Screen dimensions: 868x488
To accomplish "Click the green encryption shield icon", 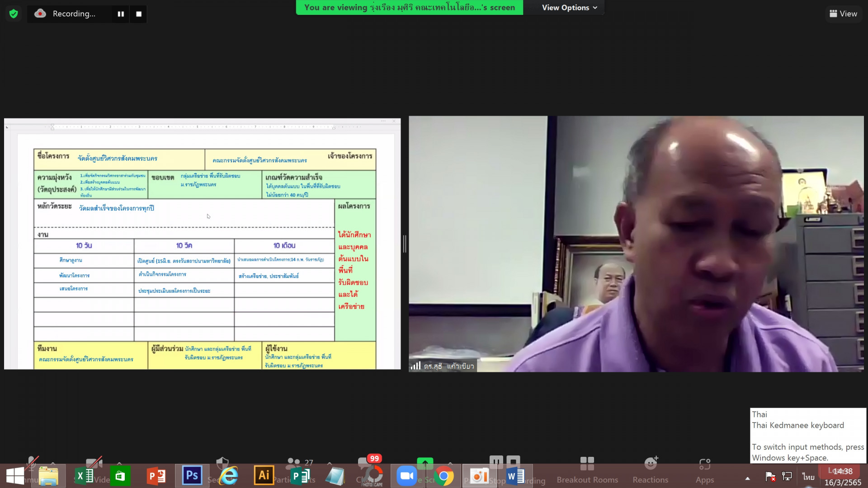I will coord(14,14).
